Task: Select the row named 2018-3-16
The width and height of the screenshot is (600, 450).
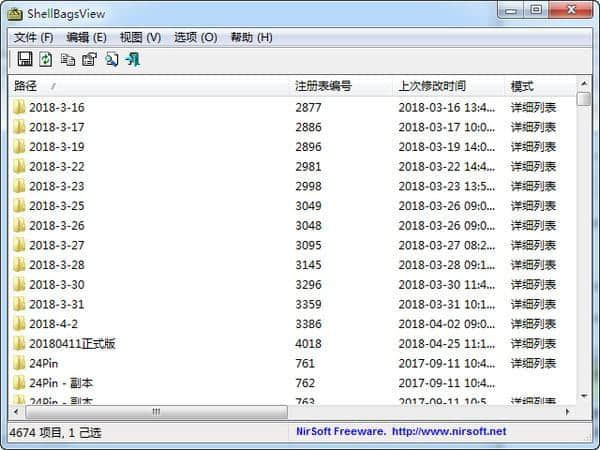Action: coord(293,108)
